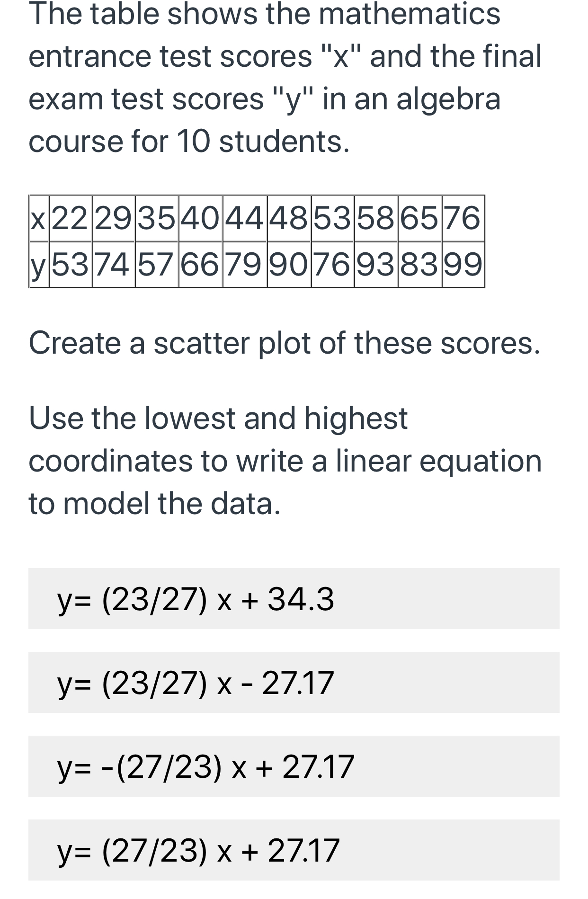The image size is (588, 899).
Task: Click table cell with x value 22
Action: 71,218
